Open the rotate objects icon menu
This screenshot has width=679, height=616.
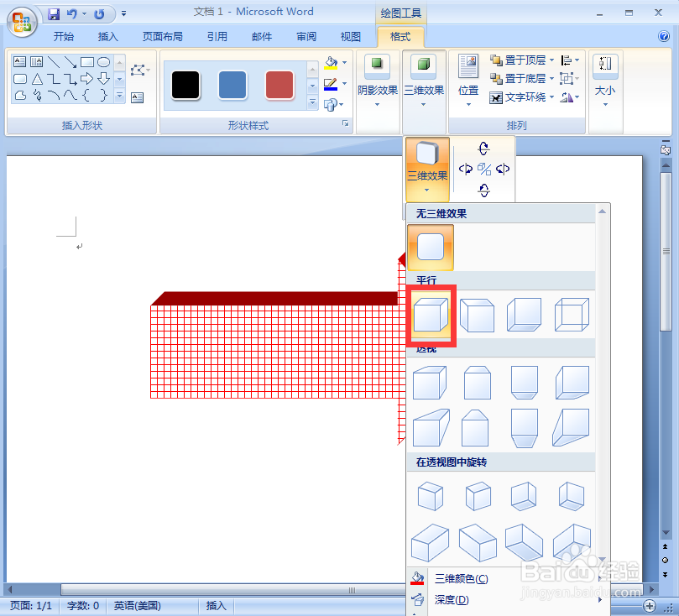tap(569, 97)
